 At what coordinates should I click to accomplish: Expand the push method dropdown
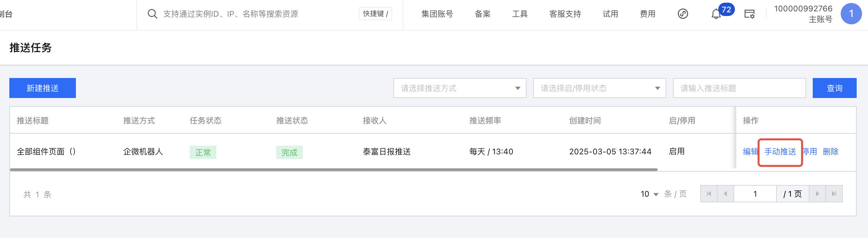[x=460, y=88]
